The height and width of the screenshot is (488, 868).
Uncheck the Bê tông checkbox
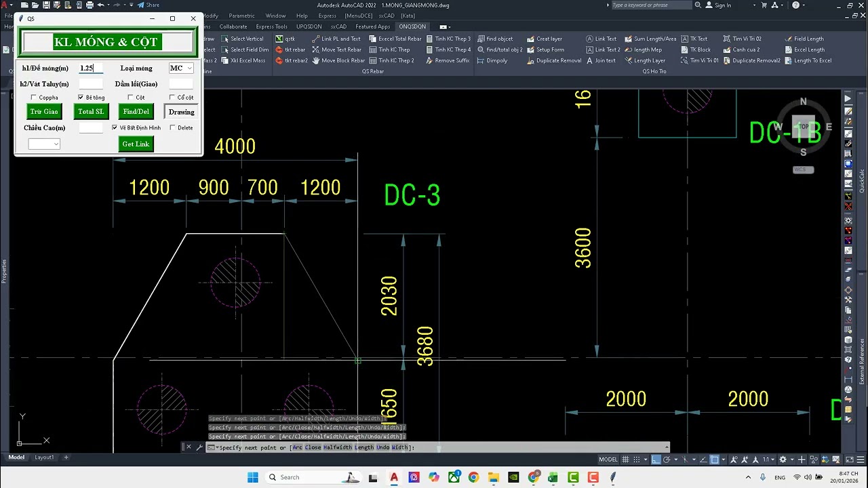(x=81, y=98)
